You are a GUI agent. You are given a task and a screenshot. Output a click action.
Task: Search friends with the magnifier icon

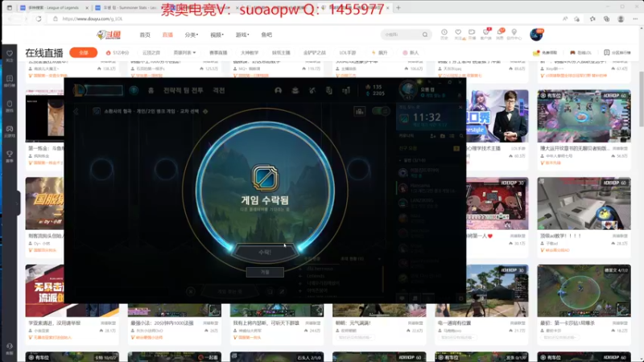460,136
